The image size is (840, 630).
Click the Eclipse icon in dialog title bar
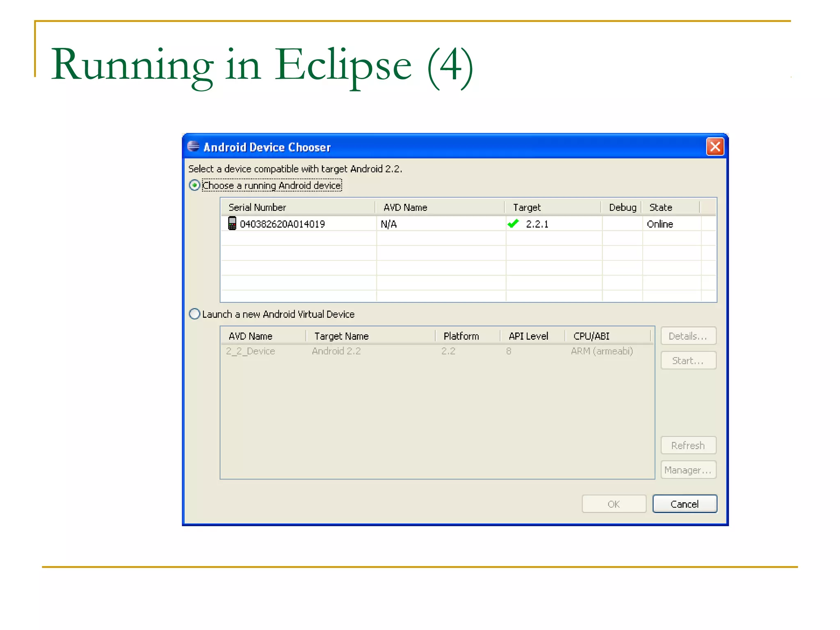pyautogui.click(x=193, y=146)
